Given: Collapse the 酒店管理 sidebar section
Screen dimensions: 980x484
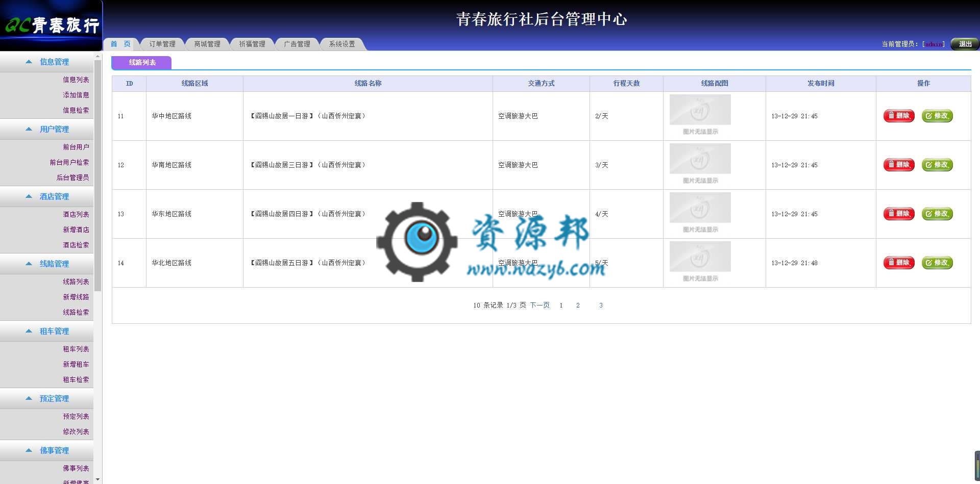Looking at the screenshot, I should 47,196.
